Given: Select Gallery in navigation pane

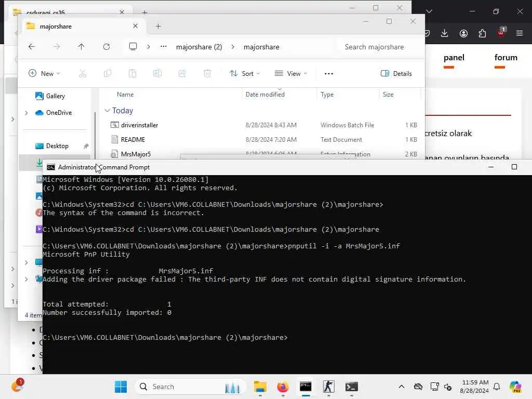Looking at the screenshot, I should click(55, 96).
